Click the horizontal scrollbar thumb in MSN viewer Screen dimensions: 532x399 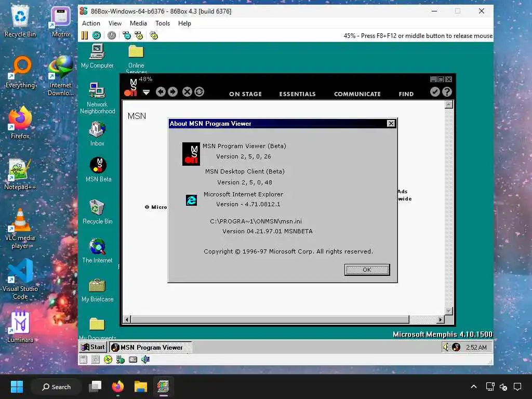click(270, 320)
